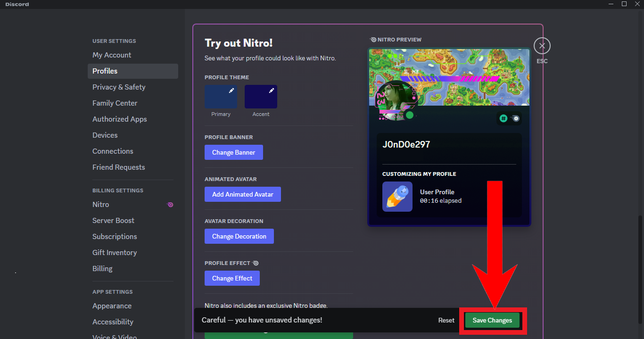Click the pencil icon on Primary color
Image resolution: width=644 pixels, height=339 pixels.
pos(231,91)
